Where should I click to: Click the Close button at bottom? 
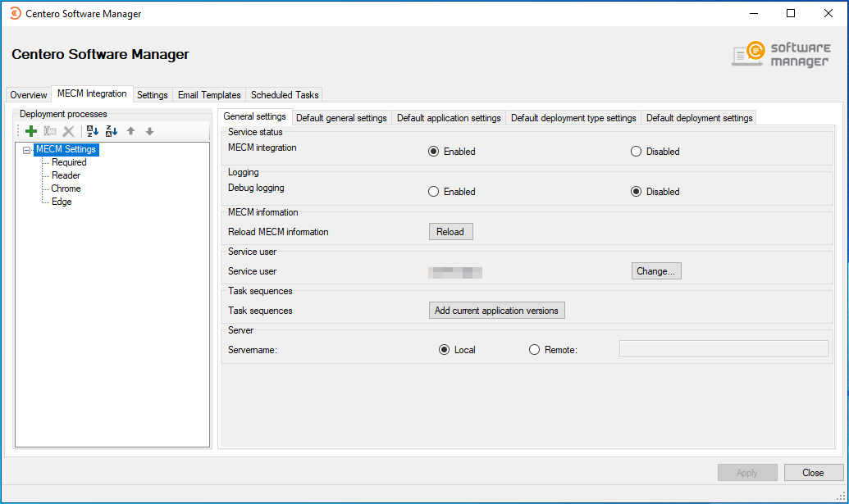(x=813, y=473)
